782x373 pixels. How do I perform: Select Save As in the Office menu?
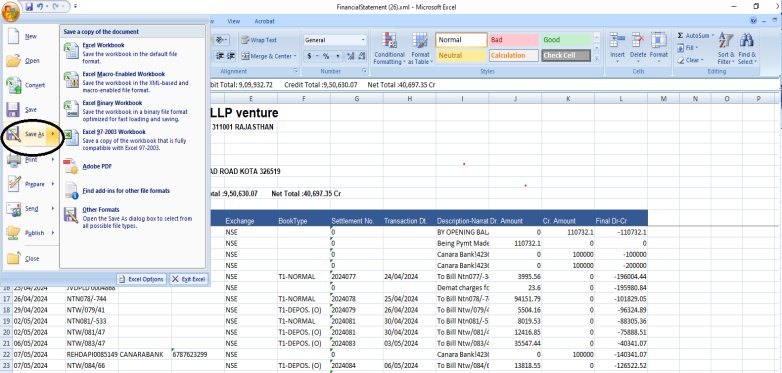click(x=25, y=135)
